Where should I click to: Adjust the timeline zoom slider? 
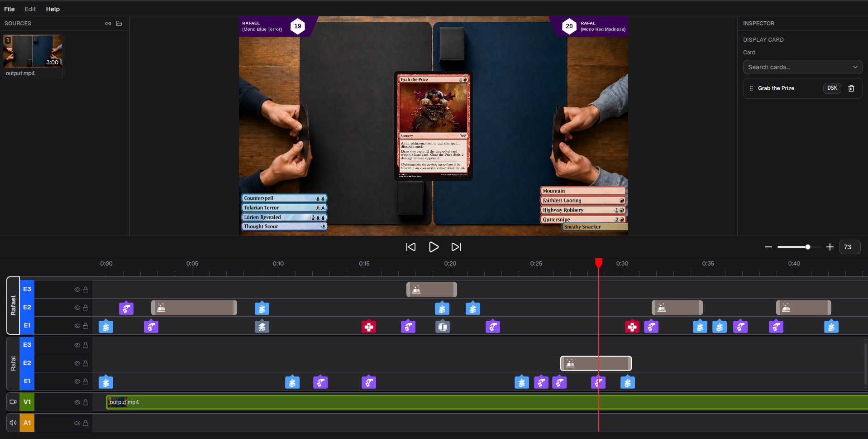[x=808, y=247]
